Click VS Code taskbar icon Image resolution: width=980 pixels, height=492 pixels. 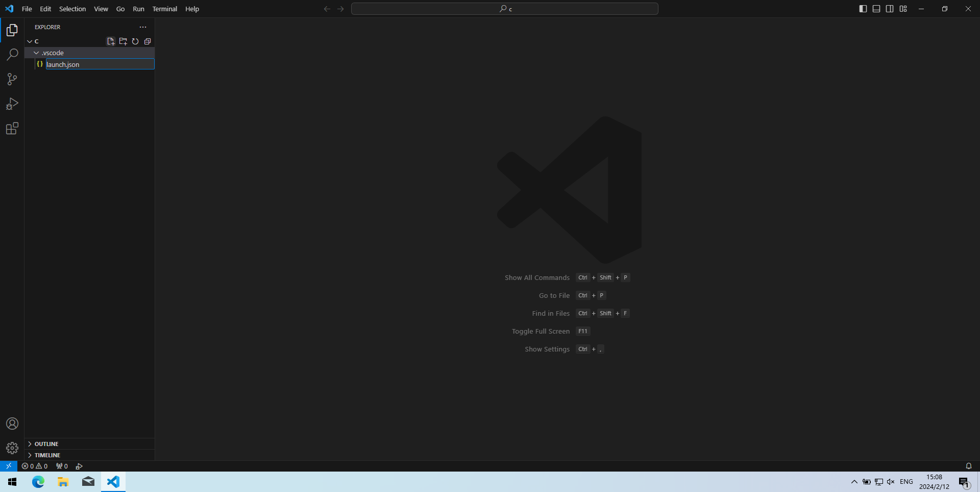pyautogui.click(x=113, y=482)
